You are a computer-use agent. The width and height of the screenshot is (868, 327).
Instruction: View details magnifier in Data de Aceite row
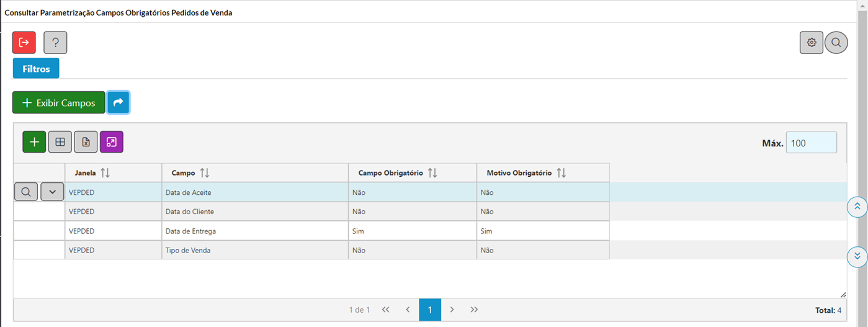pos(26,192)
